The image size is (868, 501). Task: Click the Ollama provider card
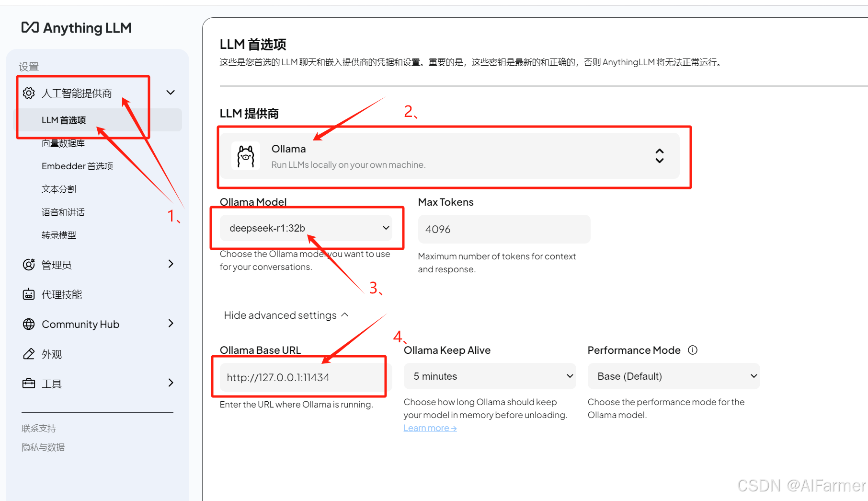pos(449,156)
